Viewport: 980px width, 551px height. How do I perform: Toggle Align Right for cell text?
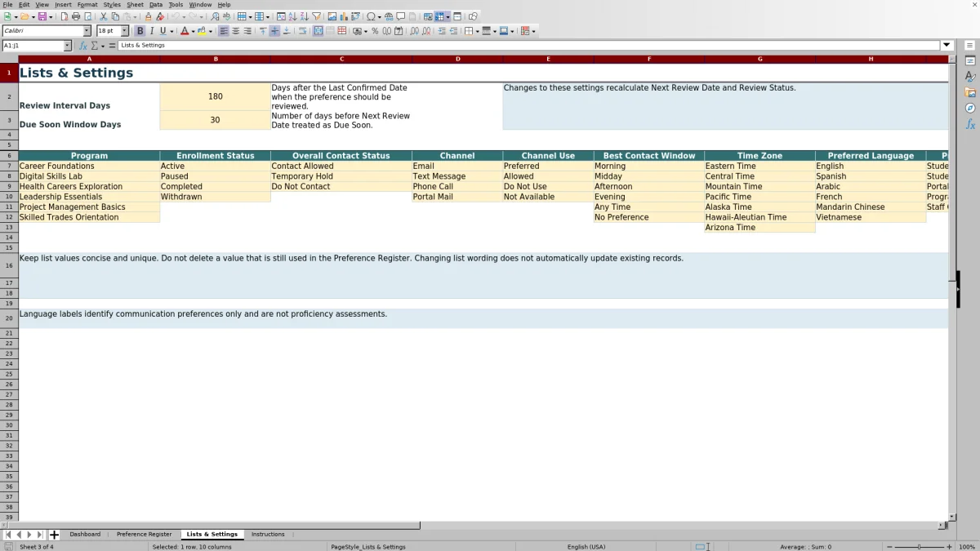click(247, 31)
